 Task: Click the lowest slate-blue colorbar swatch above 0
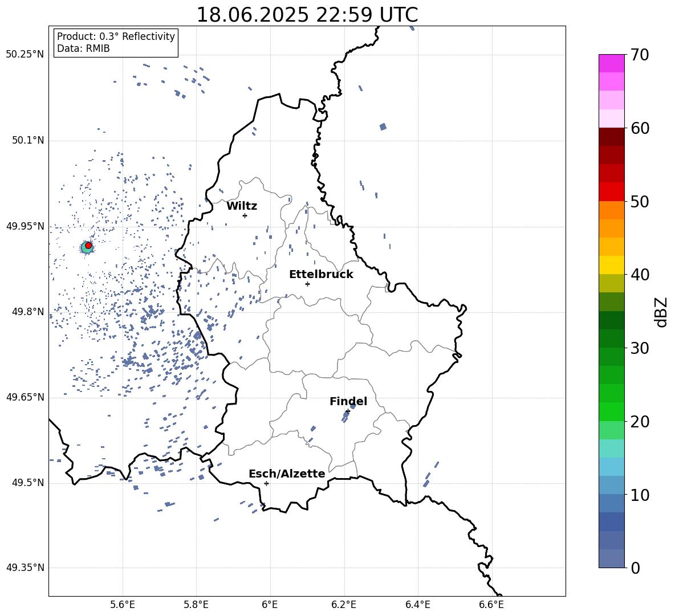click(x=611, y=558)
